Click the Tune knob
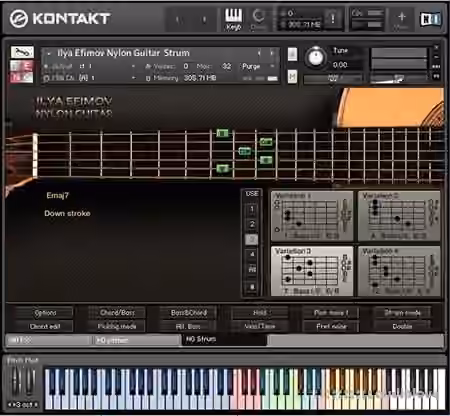This screenshot has height=416, width=450. [x=315, y=57]
